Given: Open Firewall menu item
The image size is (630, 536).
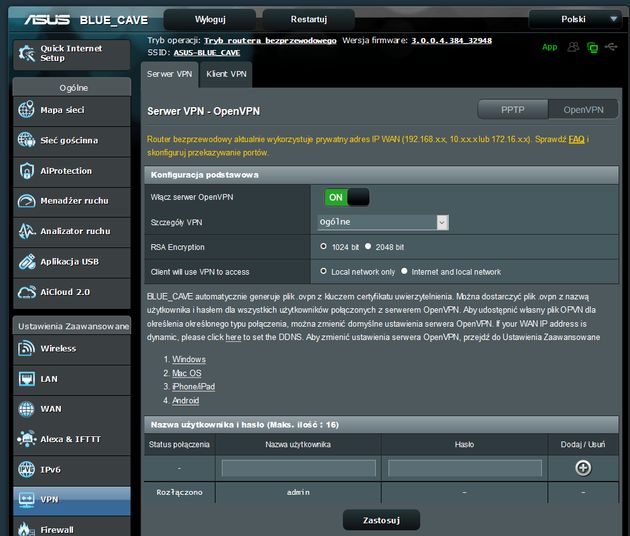Looking at the screenshot, I should 72,527.
